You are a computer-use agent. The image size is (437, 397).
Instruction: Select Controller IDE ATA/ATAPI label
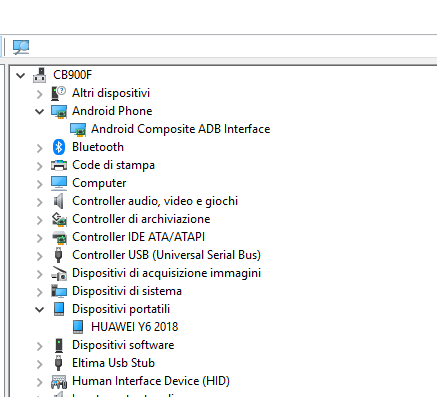point(138,237)
